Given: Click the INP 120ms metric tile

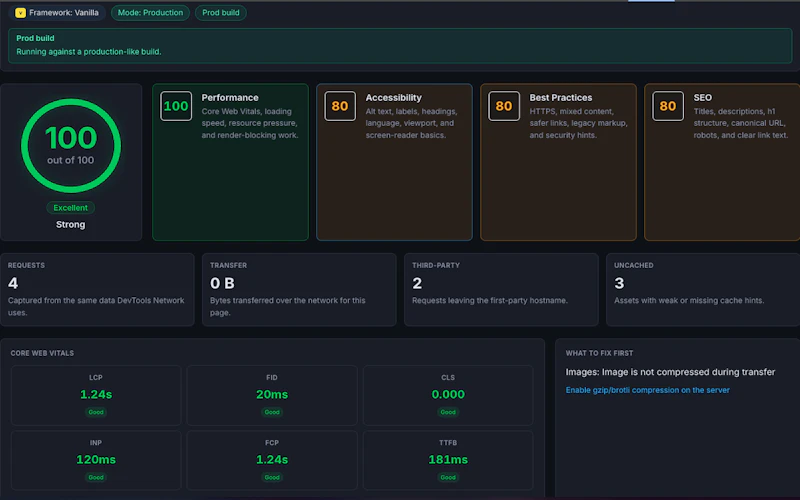Looking at the screenshot, I should point(96,460).
